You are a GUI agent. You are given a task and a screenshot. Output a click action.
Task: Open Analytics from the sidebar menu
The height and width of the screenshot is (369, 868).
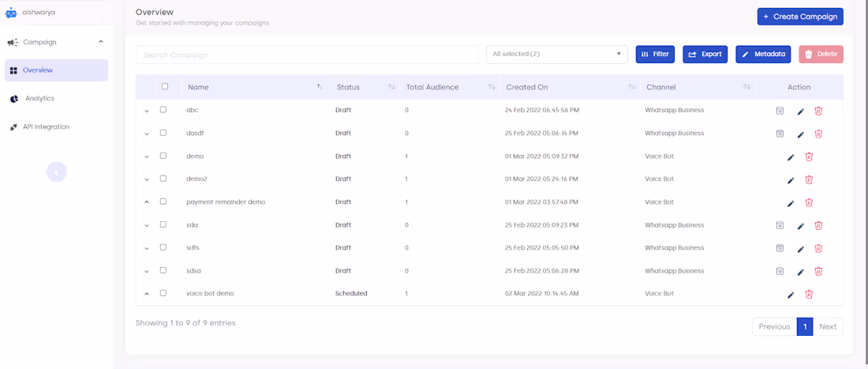point(39,99)
